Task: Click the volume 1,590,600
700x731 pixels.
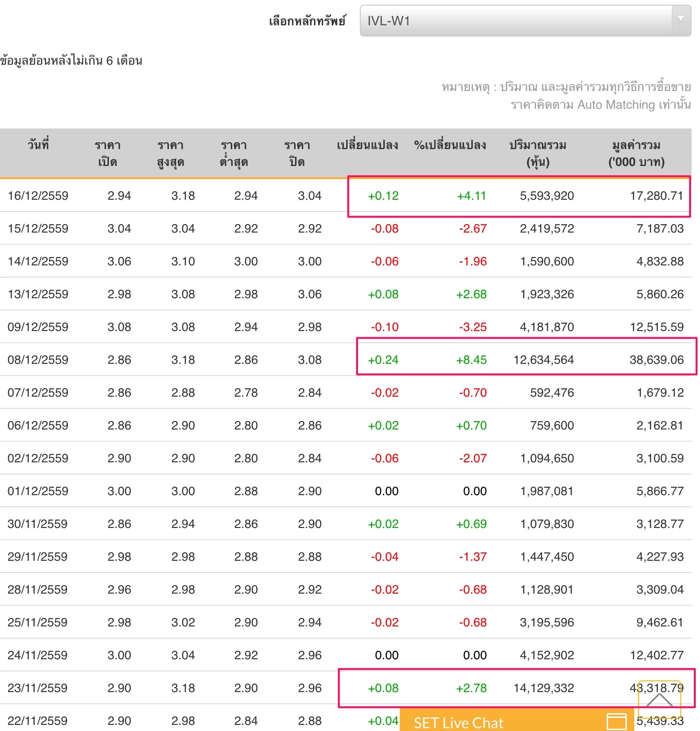Action: tap(547, 261)
